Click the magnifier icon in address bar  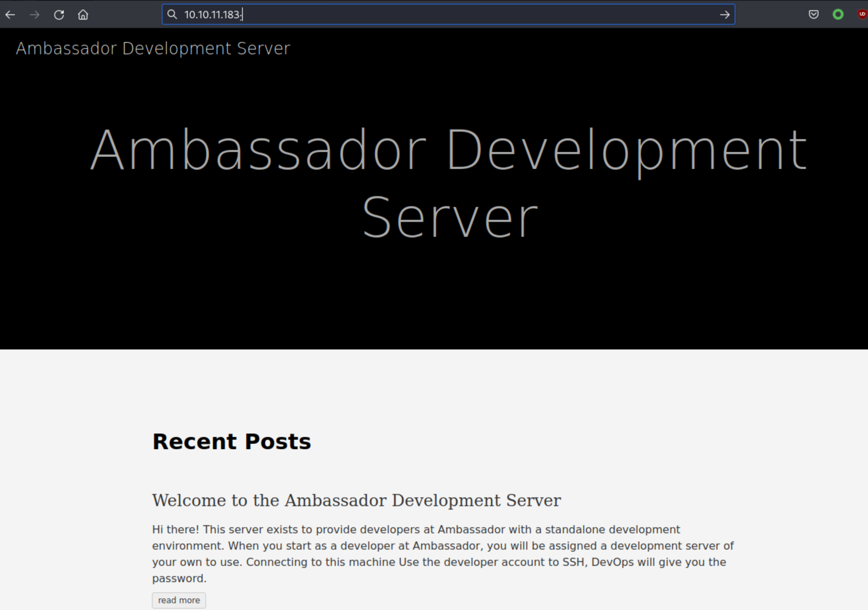(172, 14)
